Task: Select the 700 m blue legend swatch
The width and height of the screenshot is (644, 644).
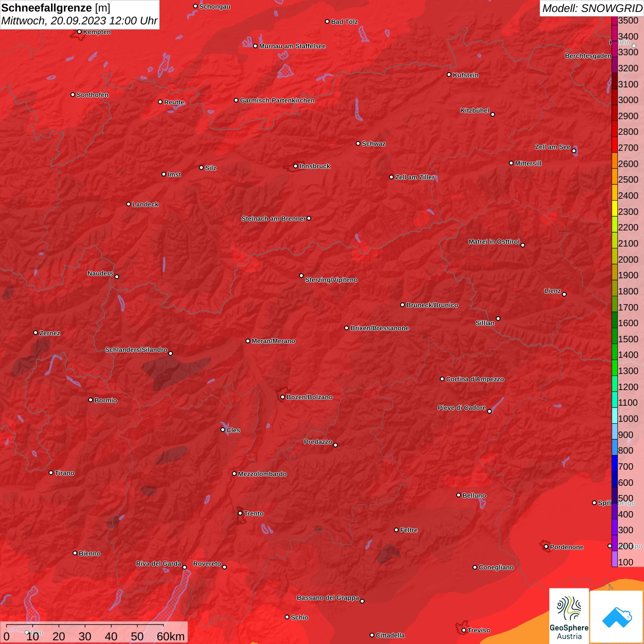Action: [x=615, y=463]
